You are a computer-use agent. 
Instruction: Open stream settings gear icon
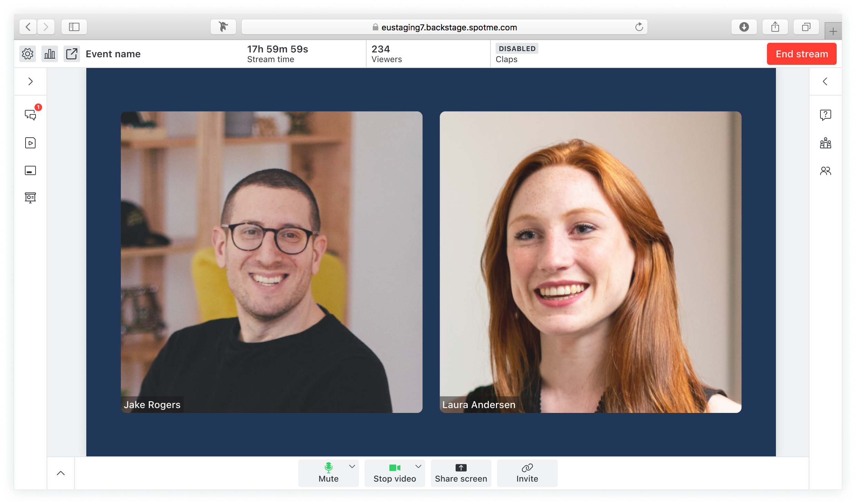tap(28, 54)
